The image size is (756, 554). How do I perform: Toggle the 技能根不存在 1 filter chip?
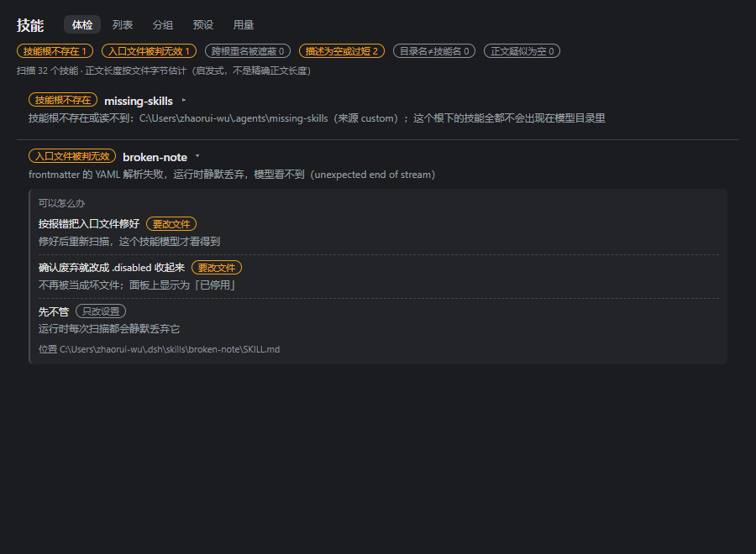tap(55, 51)
